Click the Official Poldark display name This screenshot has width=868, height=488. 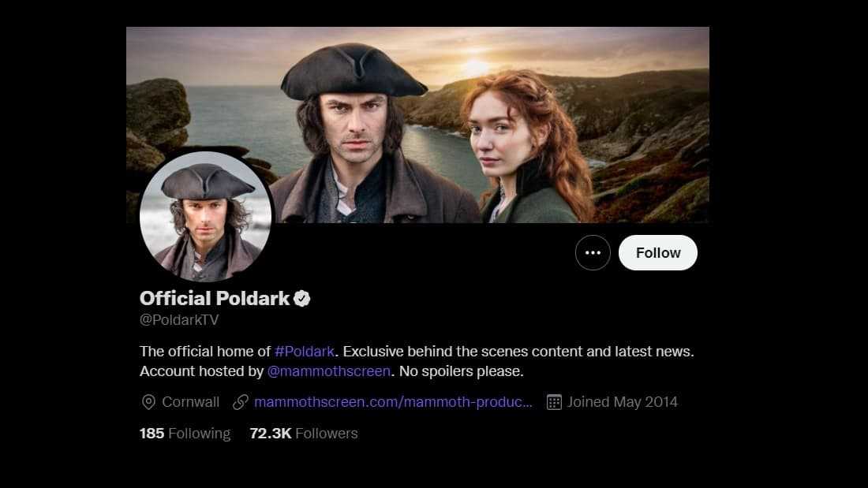coord(215,298)
